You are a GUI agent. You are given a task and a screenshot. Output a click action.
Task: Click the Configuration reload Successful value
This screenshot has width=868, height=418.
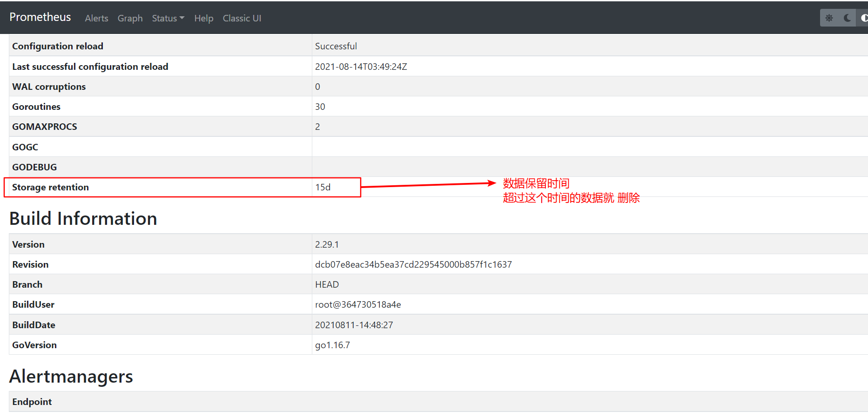tap(336, 46)
